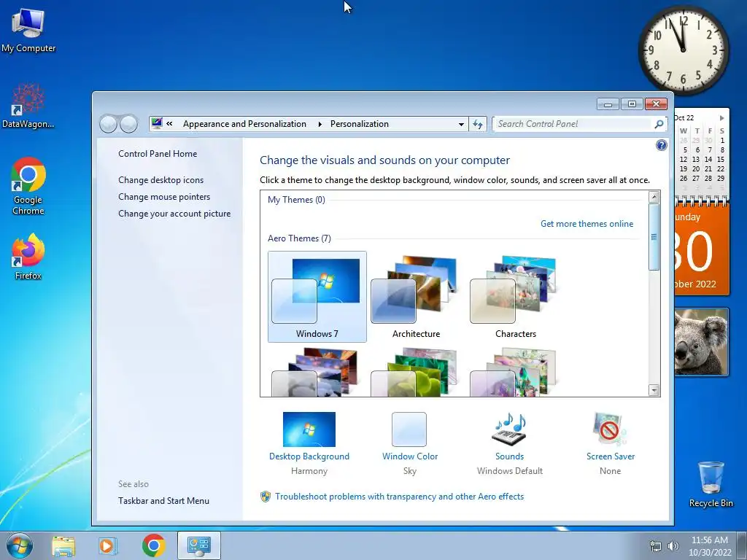Open the Start menu orb
The image size is (747, 560).
click(20, 545)
